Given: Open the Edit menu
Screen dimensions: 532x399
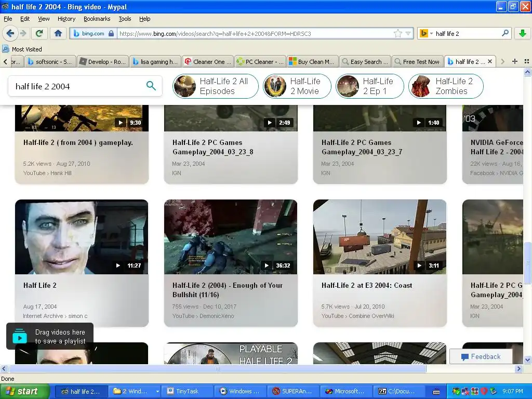Looking at the screenshot, I should coord(25,19).
